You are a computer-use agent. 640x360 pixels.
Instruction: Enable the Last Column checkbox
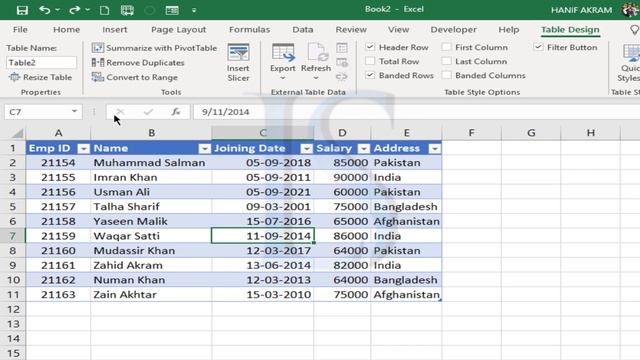coord(447,61)
